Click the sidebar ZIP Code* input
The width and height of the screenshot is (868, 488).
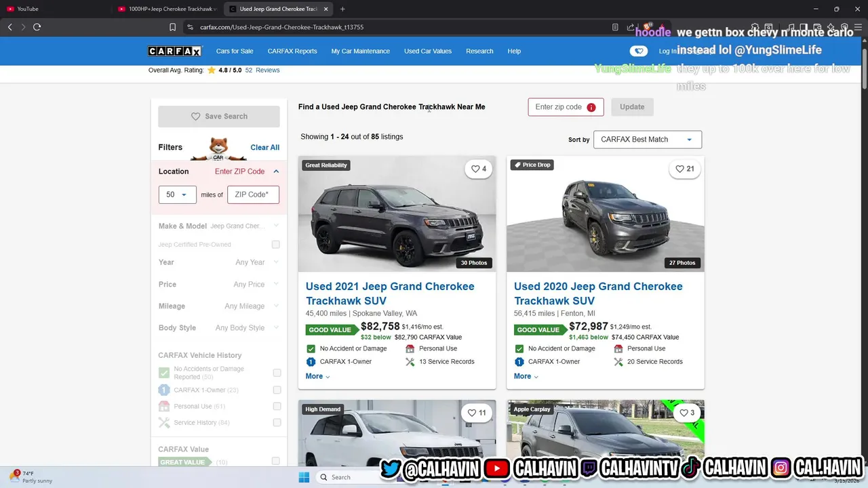click(253, 195)
